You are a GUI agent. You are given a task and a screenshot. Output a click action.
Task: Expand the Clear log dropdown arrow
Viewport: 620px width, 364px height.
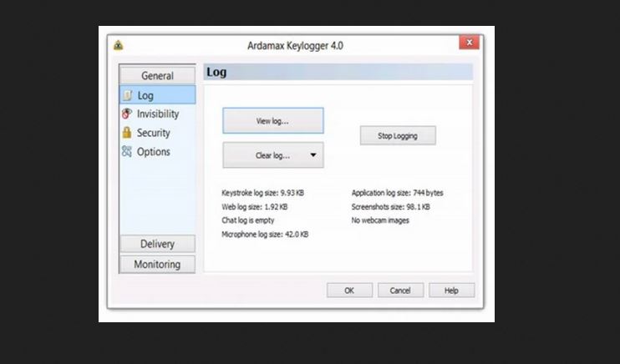tap(313, 155)
